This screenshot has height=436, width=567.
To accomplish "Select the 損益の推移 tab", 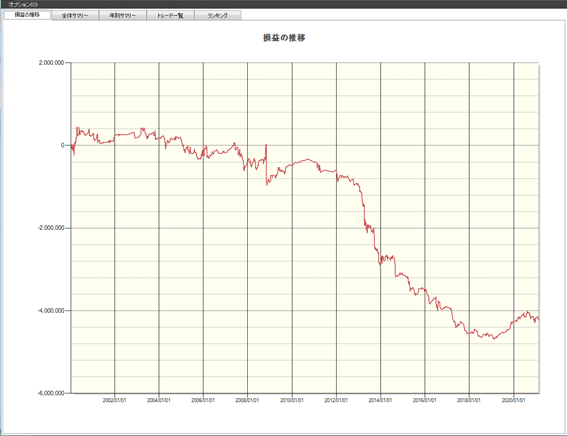I will (x=27, y=15).
